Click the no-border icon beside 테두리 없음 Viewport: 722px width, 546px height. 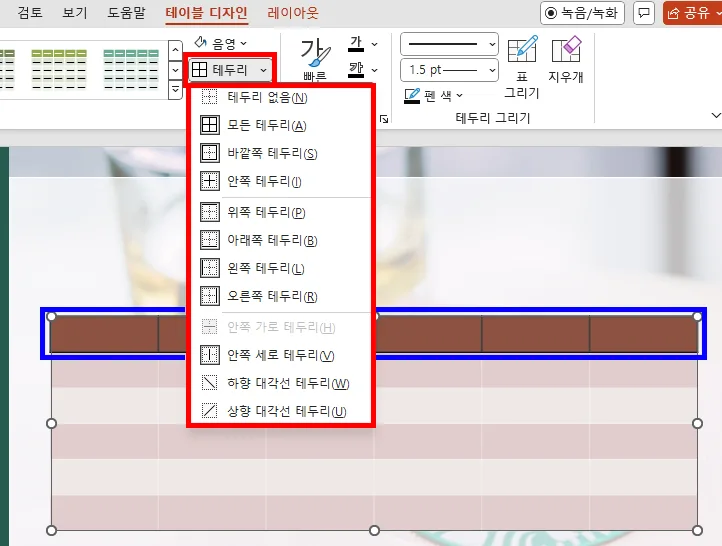210,97
